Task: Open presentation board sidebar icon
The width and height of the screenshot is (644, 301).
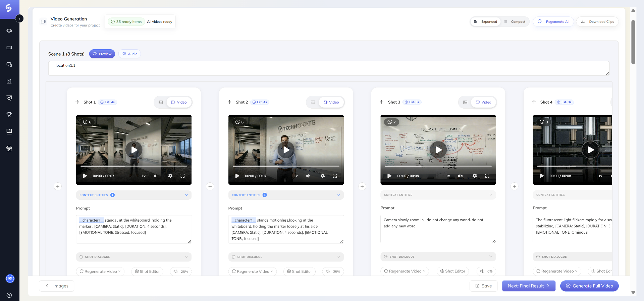Action: pyautogui.click(x=9, y=98)
